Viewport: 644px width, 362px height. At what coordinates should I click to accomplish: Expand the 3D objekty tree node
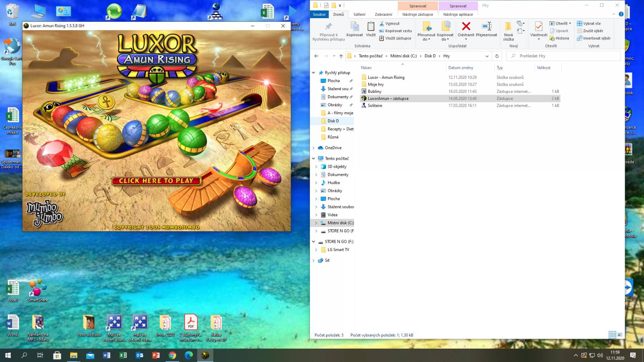(x=316, y=167)
